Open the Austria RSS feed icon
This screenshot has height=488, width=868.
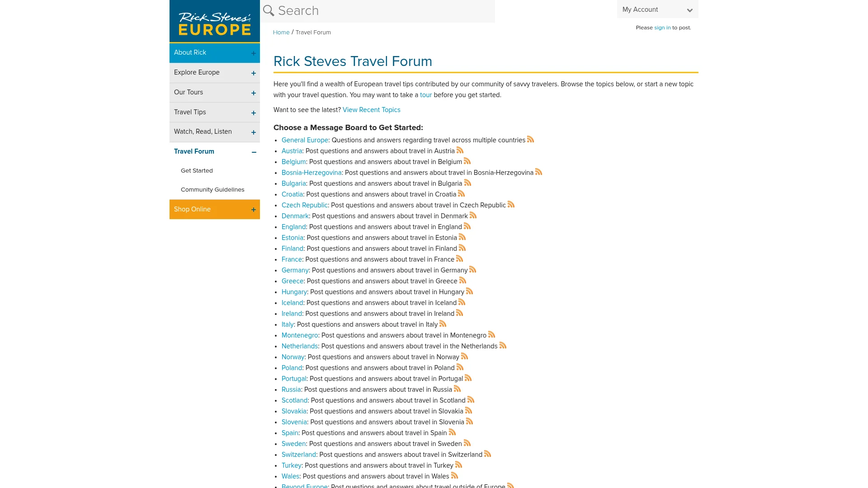pyautogui.click(x=460, y=150)
